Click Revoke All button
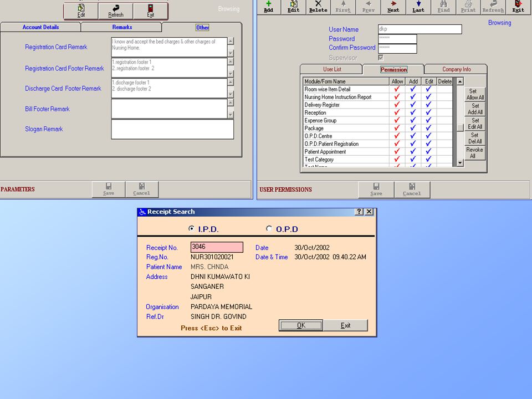This screenshot has height=399, width=532. [475, 153]
